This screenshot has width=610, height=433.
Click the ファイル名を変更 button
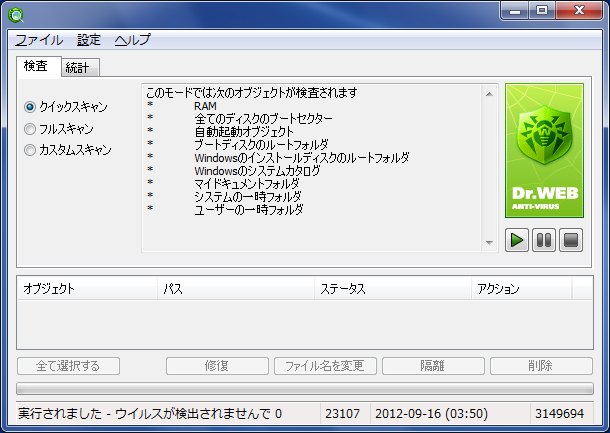coord(325,366)
